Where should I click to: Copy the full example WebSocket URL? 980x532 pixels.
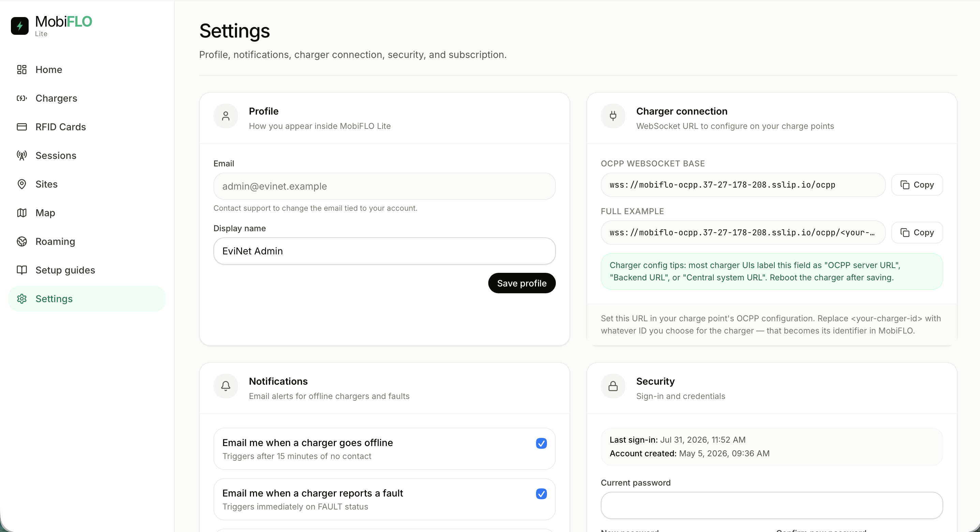pyautogui.click(x=917, y=233)
